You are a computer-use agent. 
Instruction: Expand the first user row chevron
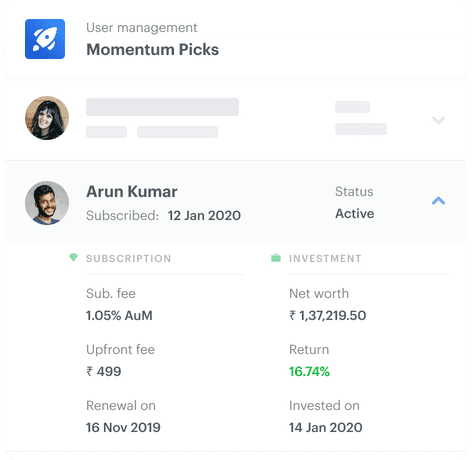(x=438, y=120)
